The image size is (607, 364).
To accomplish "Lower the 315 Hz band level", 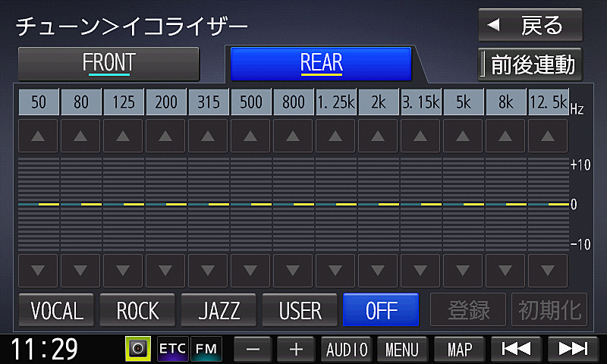I will 208,271.
